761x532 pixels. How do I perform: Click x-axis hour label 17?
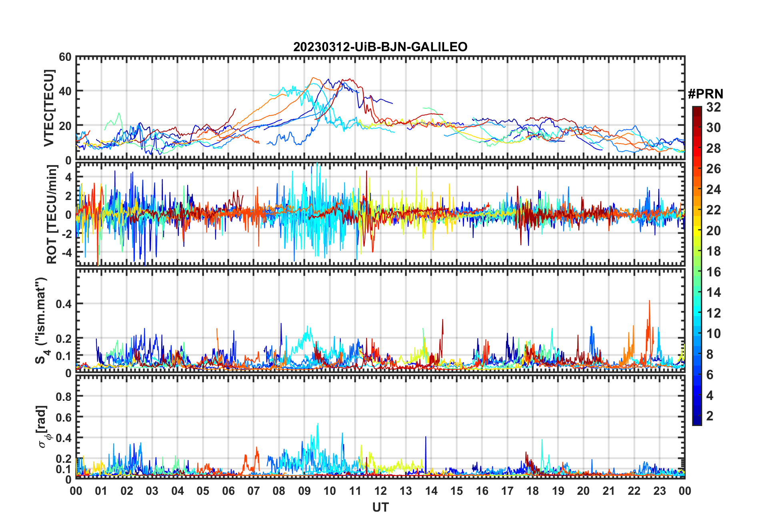507,491
